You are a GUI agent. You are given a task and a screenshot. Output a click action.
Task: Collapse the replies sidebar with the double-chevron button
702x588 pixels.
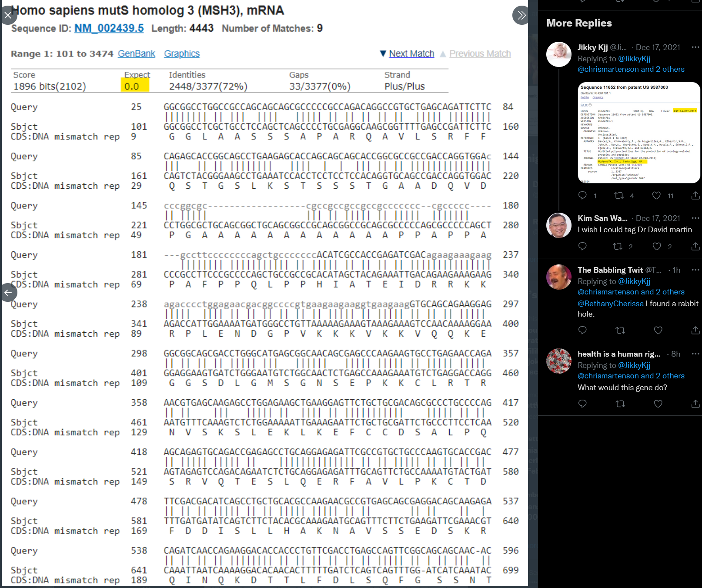coord(521,16)
